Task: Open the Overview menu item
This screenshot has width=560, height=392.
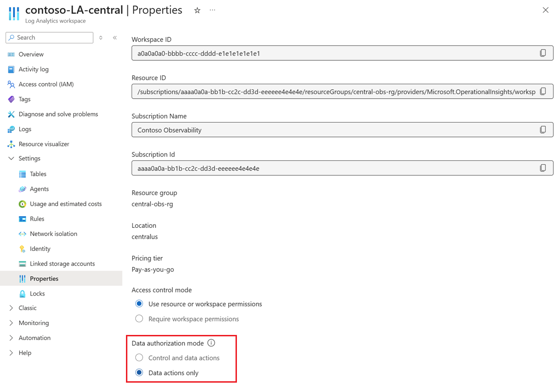Action: pos(31,54)
